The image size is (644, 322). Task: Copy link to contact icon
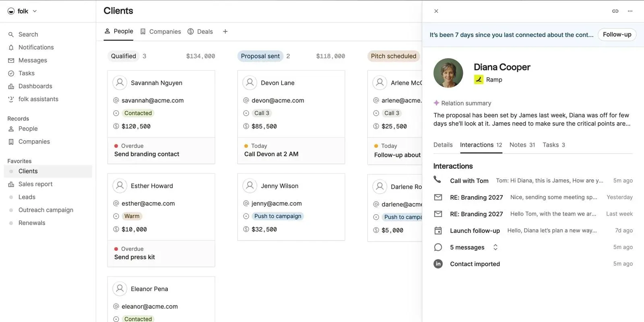coord(615,11)
